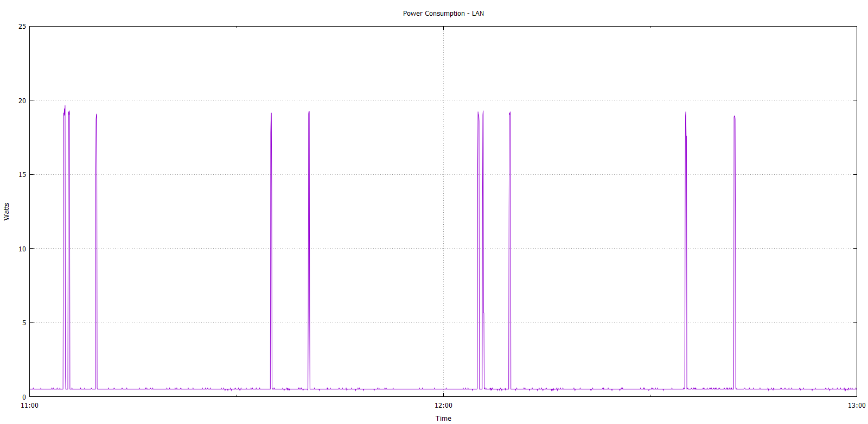Select the 12:00 x-axis tick label
This screenshot has width=868, height=424.
tap(443, 406)
